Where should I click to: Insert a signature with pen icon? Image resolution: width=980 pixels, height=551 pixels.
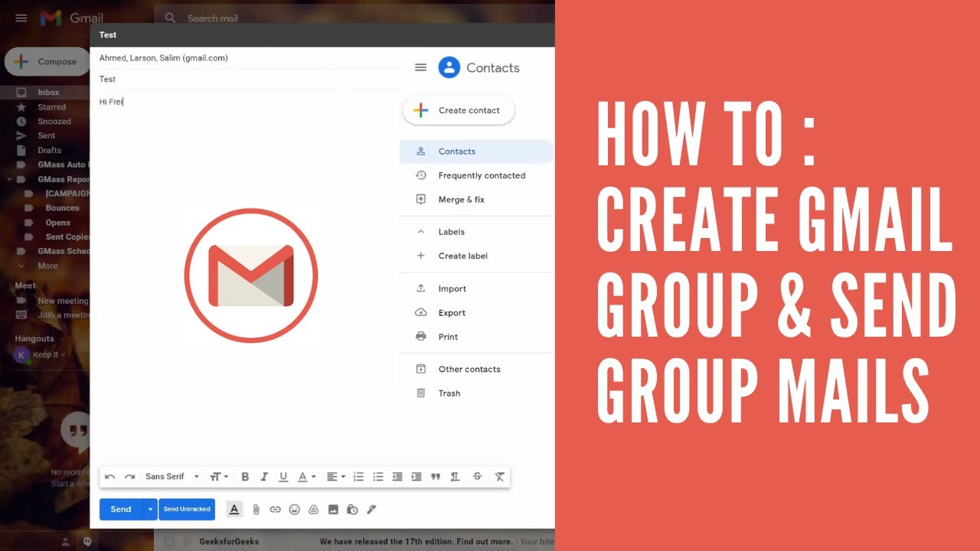click(371, 510)
